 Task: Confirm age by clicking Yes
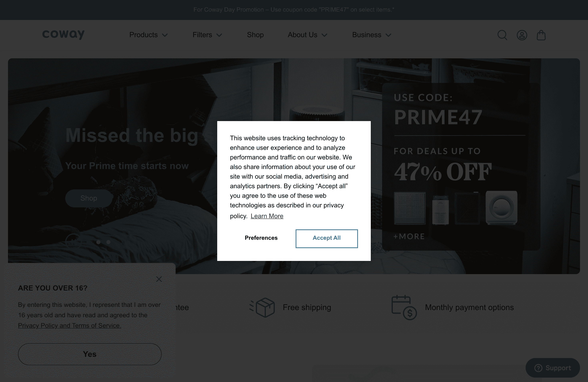[x=90, y=354]
